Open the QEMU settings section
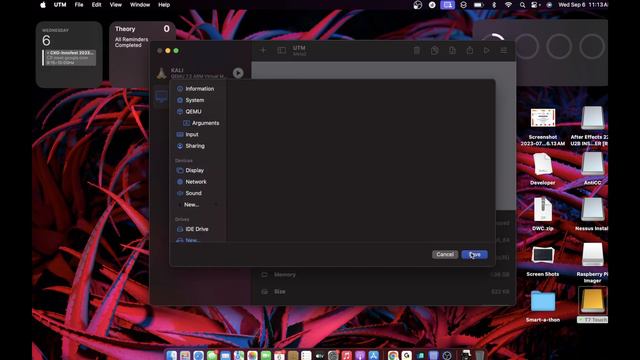 [189, 111]
